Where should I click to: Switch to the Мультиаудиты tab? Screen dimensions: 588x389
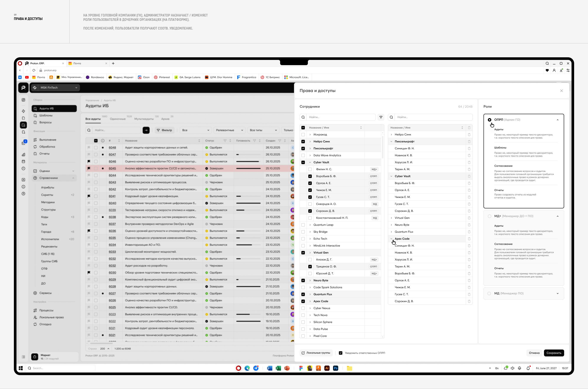(x=144, y=119)
